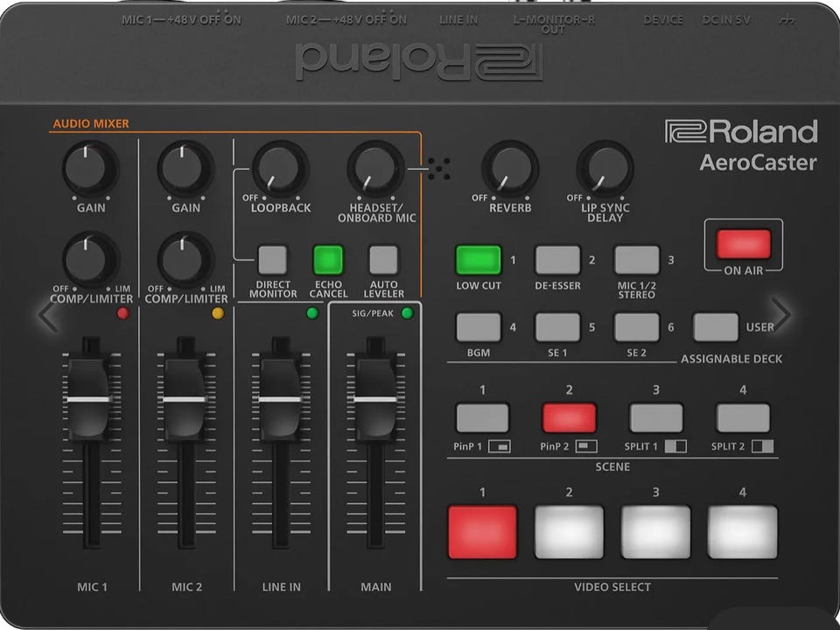Click the AeroCaster product name
Viewport: 840px width, 630px height.
pos(758,163)
